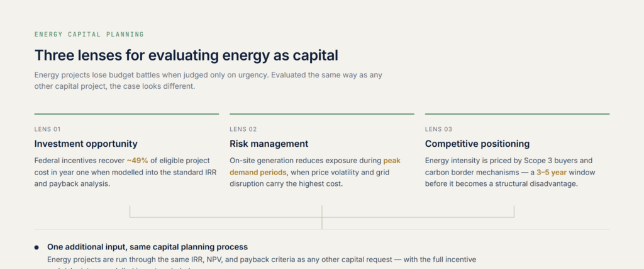
Task: Click the 'Risk management' heading
Action: pos(269,144)
